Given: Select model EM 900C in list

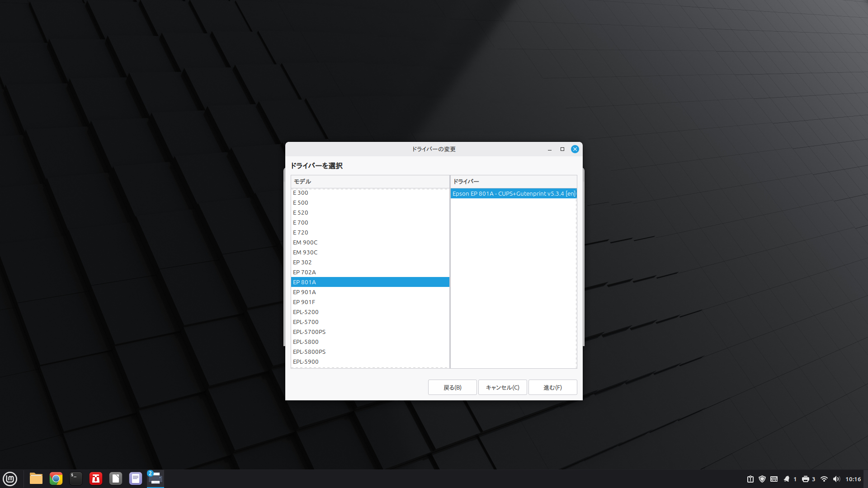Looking at the screenshot, I should coord(305,243).
